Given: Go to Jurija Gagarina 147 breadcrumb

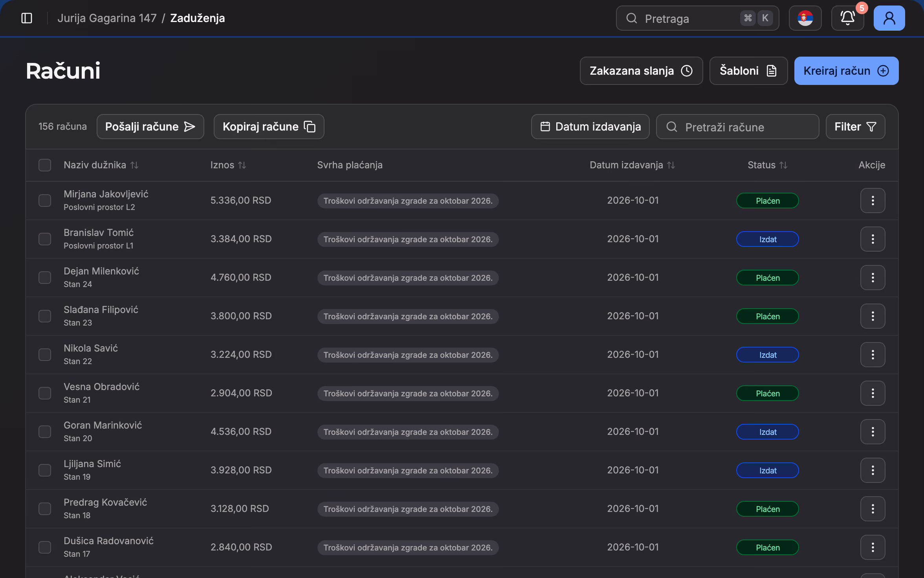Looking at the screenshot, I should (x=107, y=18).
